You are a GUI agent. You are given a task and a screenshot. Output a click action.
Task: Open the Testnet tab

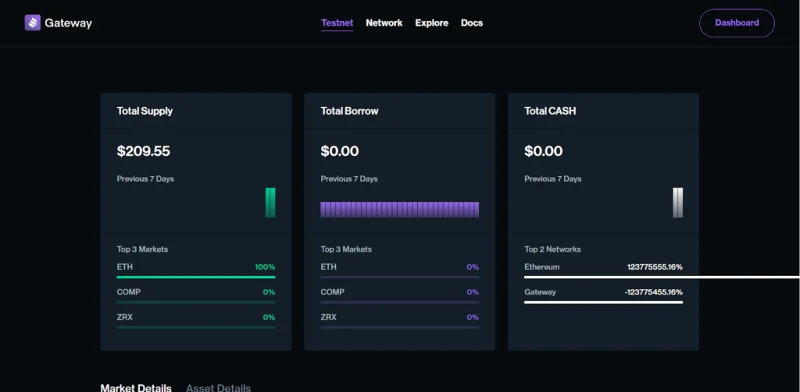pyautogui.click(x=337, y=23)
